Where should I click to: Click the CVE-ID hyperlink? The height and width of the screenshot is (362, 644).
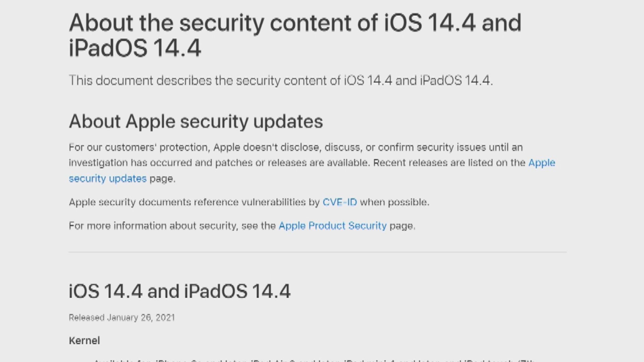339,202
